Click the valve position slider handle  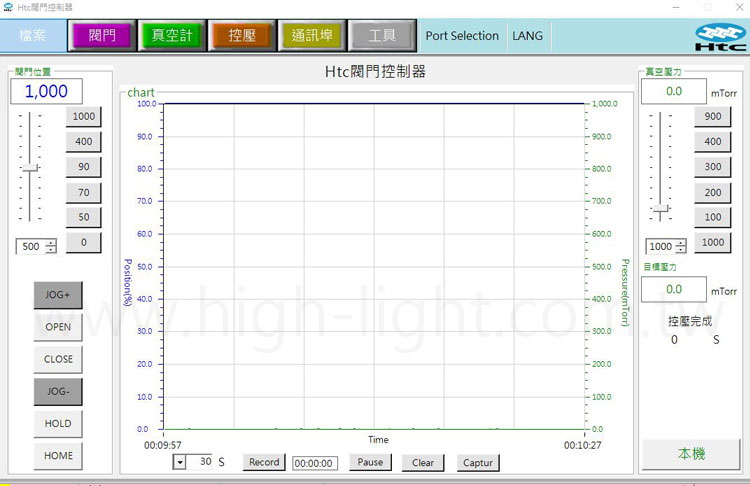pyautogui.click(x=30, y=167)
